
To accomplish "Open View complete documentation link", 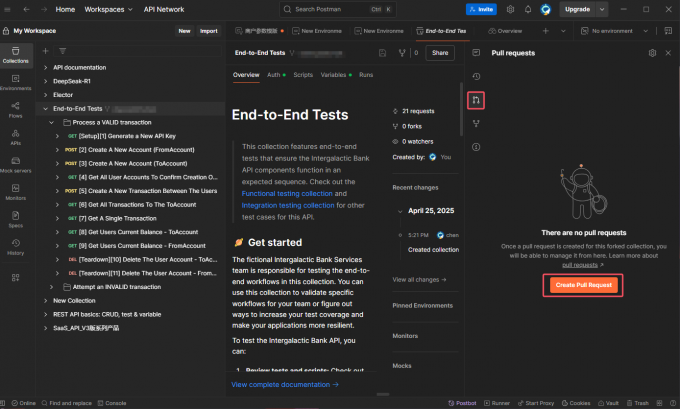I will [x=285, y=385].
